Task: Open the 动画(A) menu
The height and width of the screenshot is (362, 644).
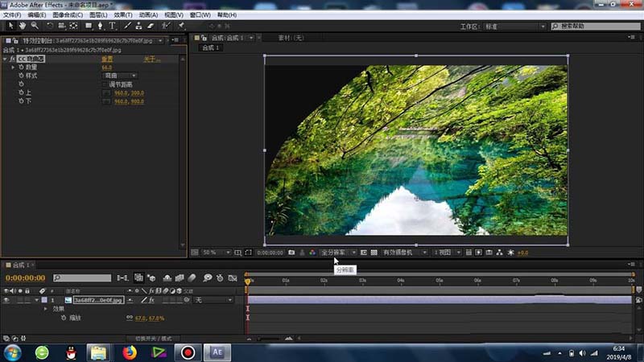Action: pos(148,14)
